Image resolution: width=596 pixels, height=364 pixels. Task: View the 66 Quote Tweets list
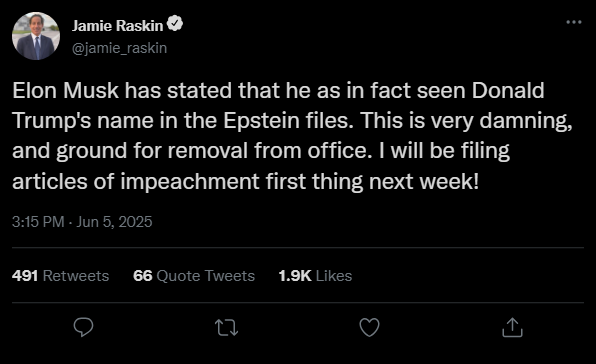pos(194,275)
